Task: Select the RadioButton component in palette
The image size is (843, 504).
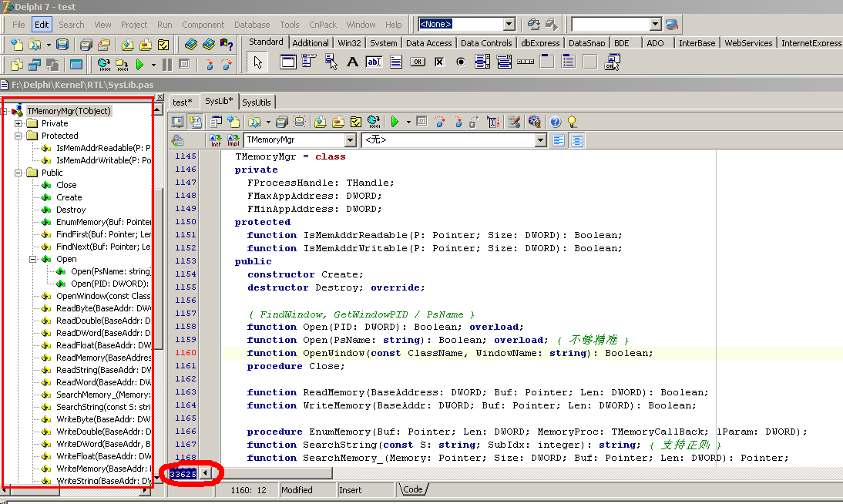Action: tap(461, 62)
